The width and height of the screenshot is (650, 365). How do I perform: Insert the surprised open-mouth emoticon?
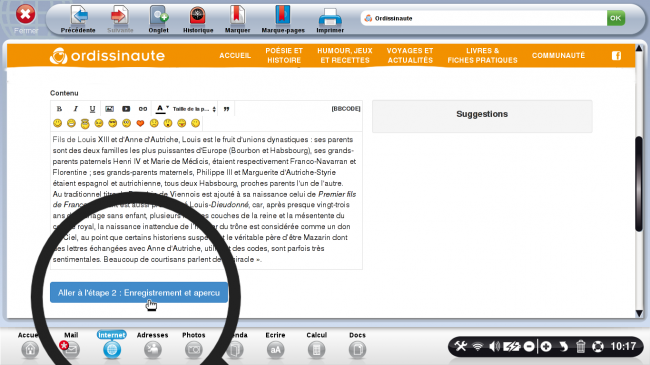(168, 123)
